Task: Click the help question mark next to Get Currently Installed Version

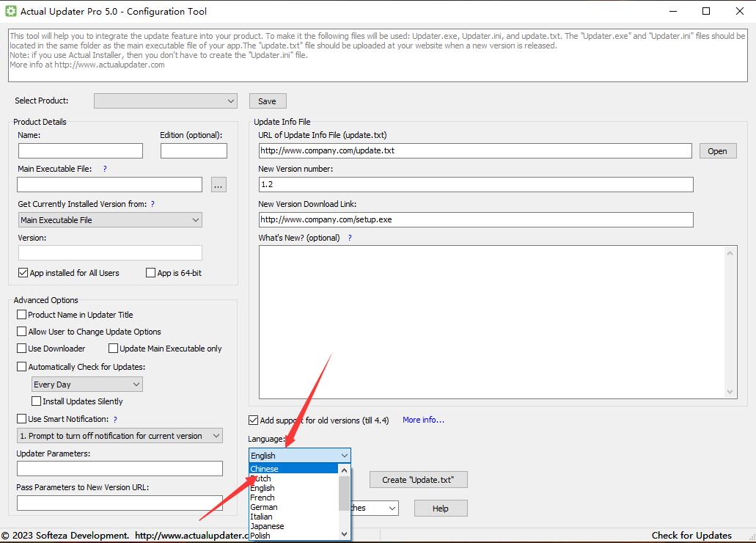Action: [153, 204]
